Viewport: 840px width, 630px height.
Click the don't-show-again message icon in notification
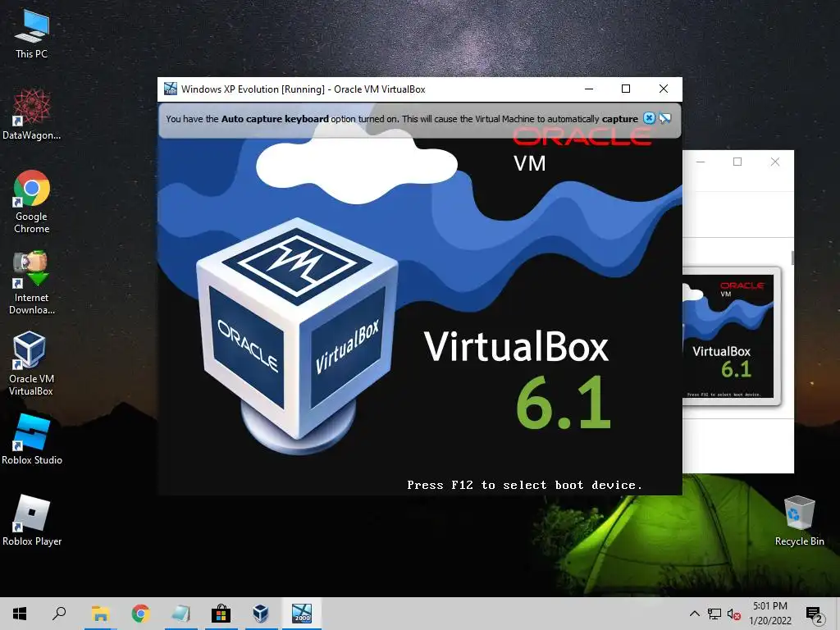(x=665, y=118)
